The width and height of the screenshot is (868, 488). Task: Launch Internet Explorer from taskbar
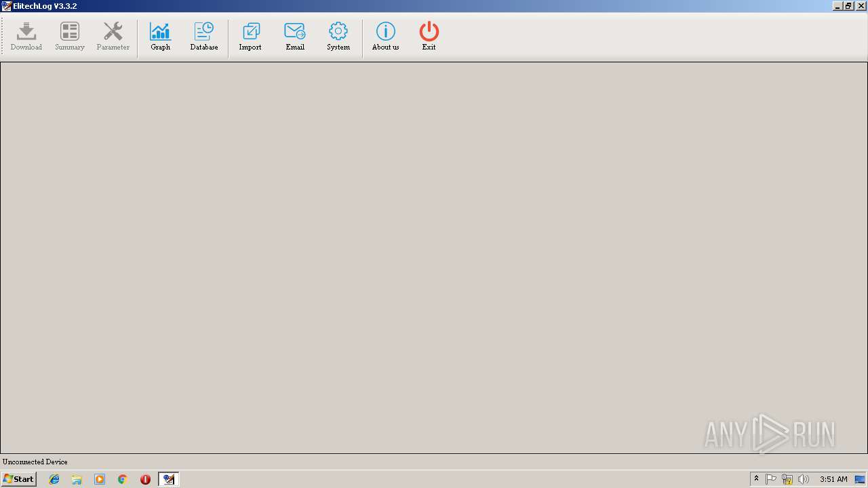click(54, 479)
